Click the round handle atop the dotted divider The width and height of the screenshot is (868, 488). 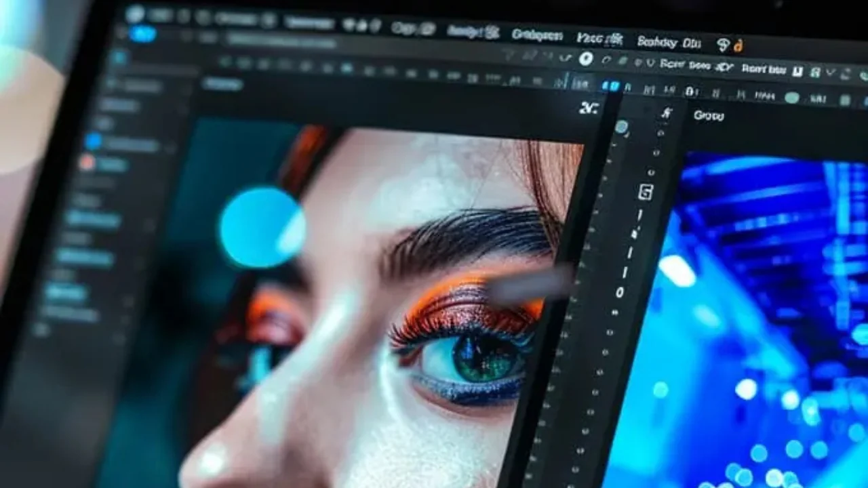tap(621, 127)
